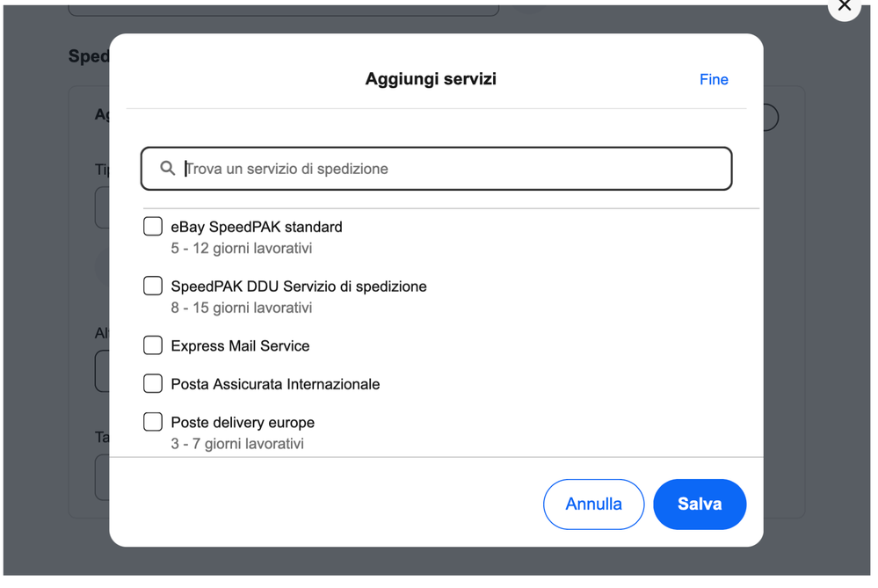Click the 'Poste delivery europe' label text

pyautogui.click(x=243, y=423)
